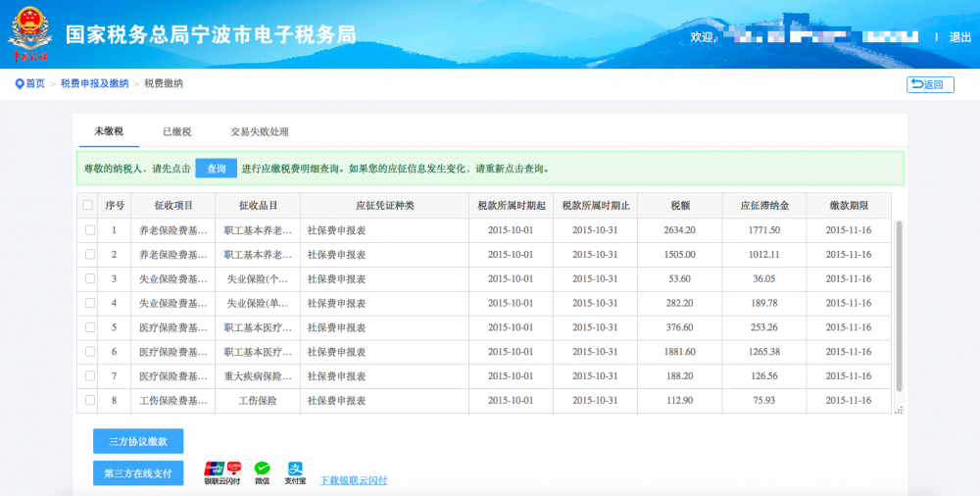Click the late fee 36.05
Image resolution: width=980 pixels, height=496 pixels.
point(764,279)
